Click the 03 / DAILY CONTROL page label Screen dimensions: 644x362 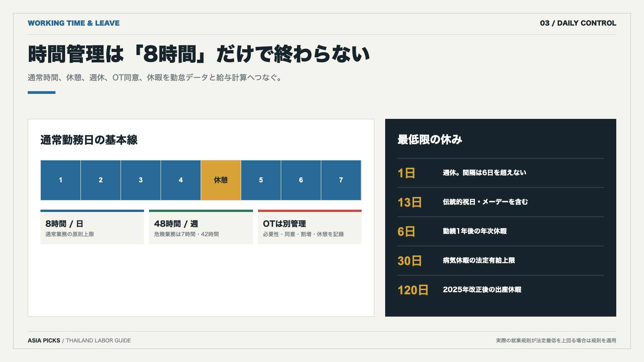coord(578,23)
